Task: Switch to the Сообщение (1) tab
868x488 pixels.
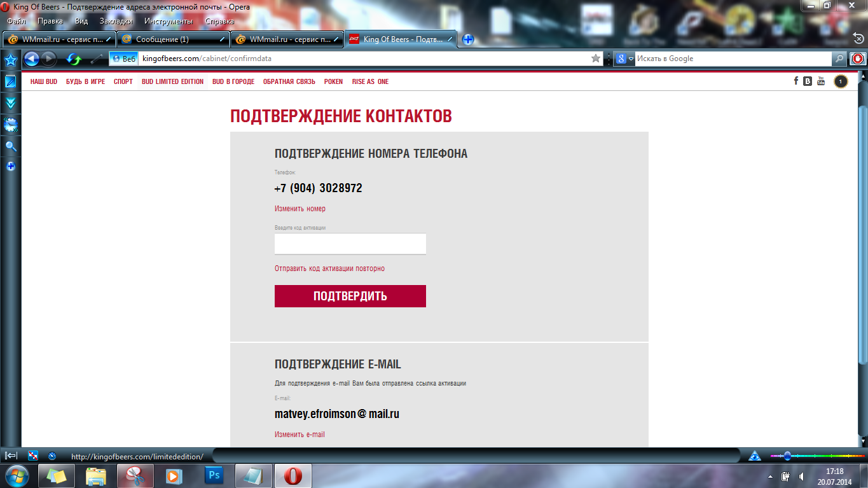Action: click(x=174, y=39)
